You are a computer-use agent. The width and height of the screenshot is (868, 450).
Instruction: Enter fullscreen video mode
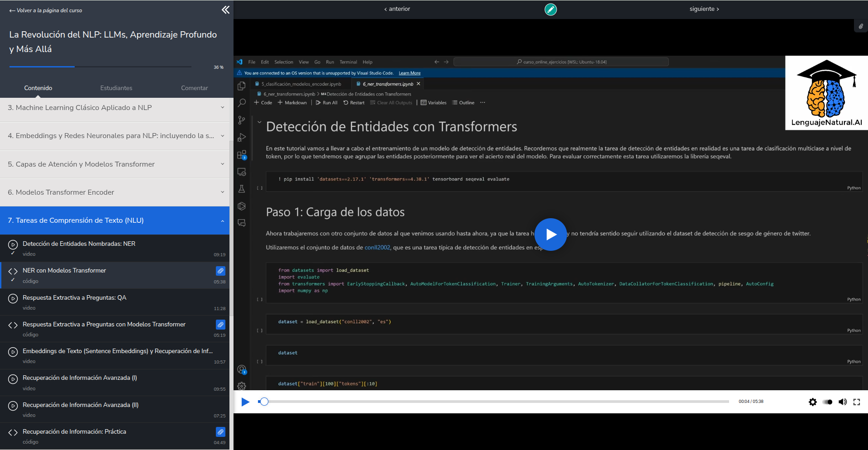coord(857,402)
